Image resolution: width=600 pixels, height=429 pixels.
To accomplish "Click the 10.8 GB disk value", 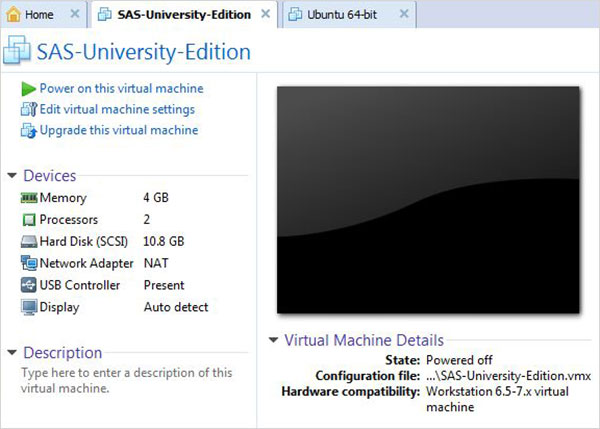I will pos(163,241).
